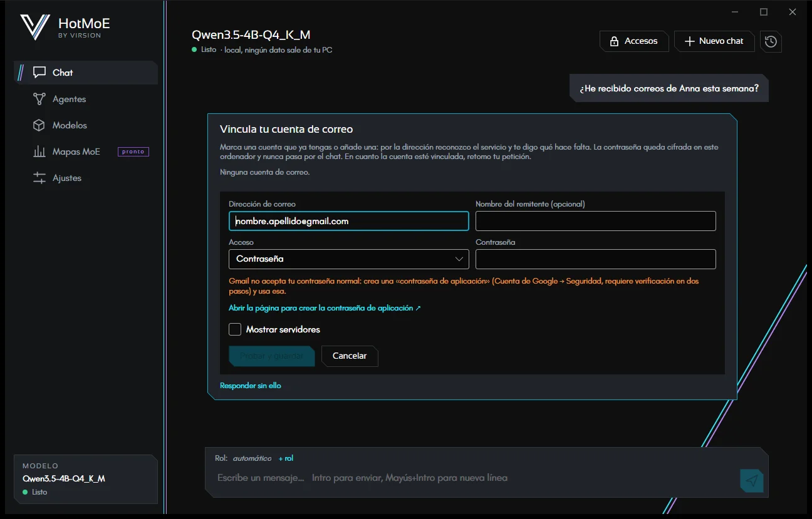
Task: Click the Ajustes sliders icon
Action: pos(39,178)
